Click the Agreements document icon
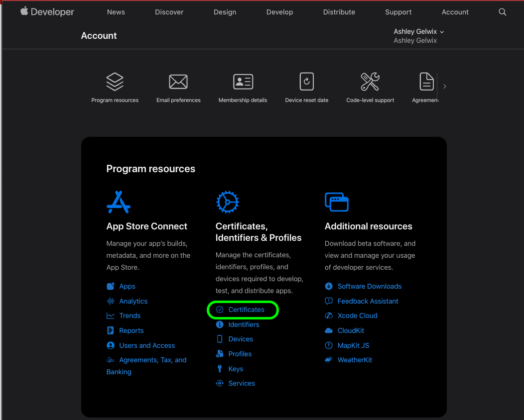This screenshot has width=524, height=420. [426, 82]
